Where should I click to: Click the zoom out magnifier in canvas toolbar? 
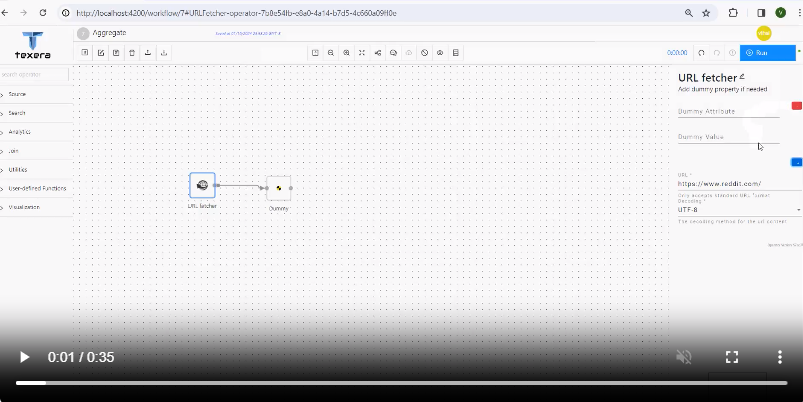click(x=331, y=53)
